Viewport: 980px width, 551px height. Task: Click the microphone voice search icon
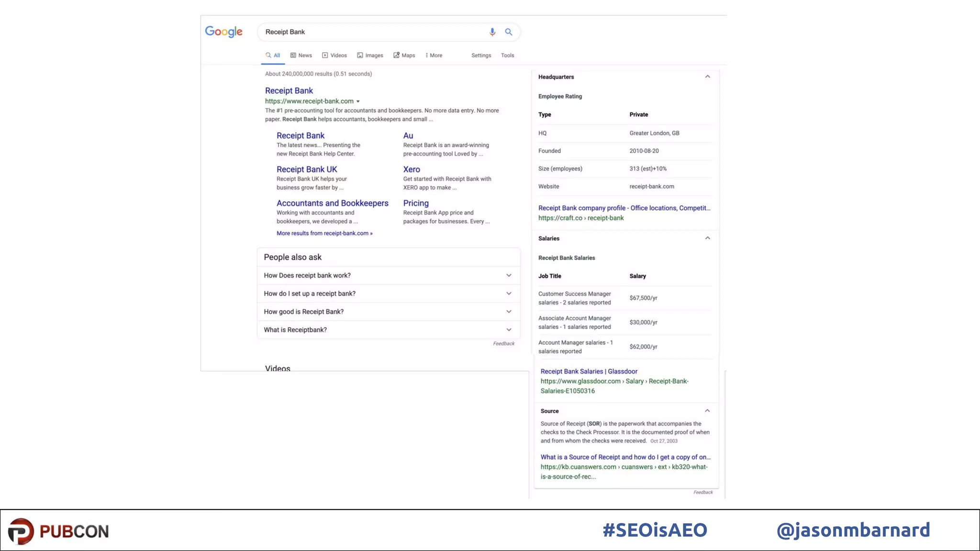pos(492,32)
